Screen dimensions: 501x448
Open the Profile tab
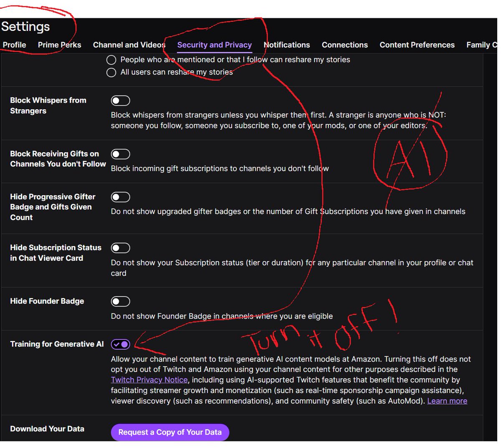click(x=14, y=45)
